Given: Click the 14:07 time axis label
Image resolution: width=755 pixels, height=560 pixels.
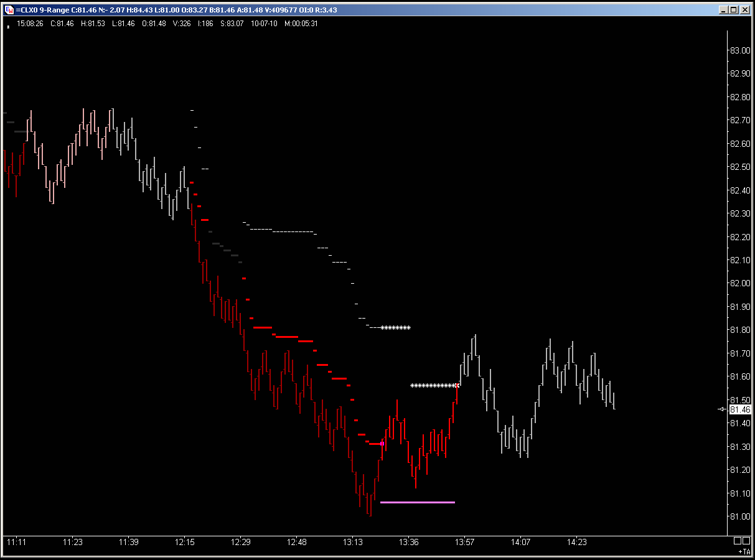Looking at the screenshot, I should tap(521, 542).
